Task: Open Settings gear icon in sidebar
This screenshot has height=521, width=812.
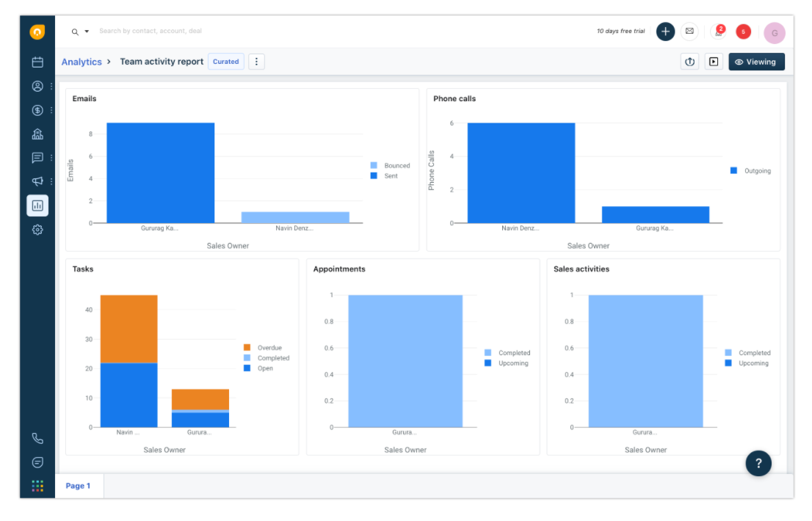Action: click(x=37, y=230)
